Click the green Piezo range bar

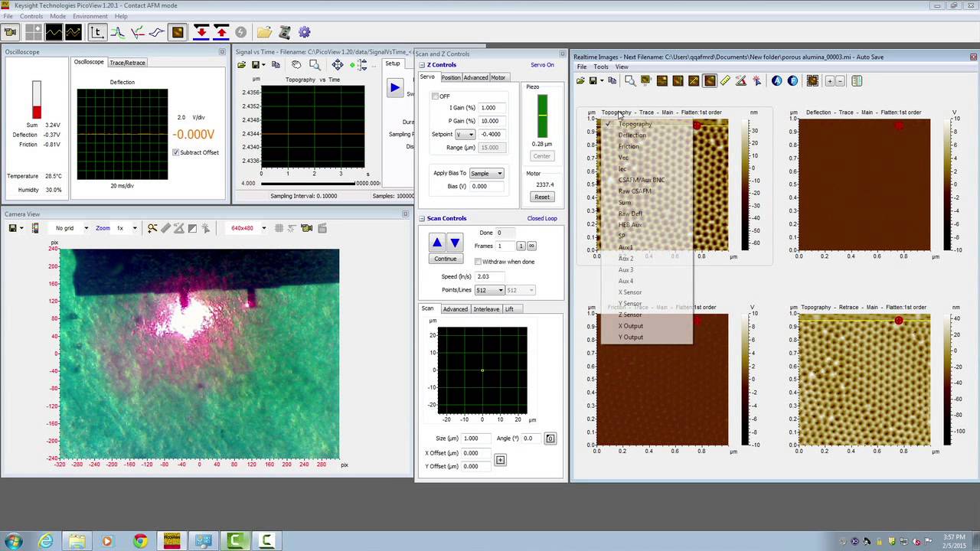pos(542,116)
